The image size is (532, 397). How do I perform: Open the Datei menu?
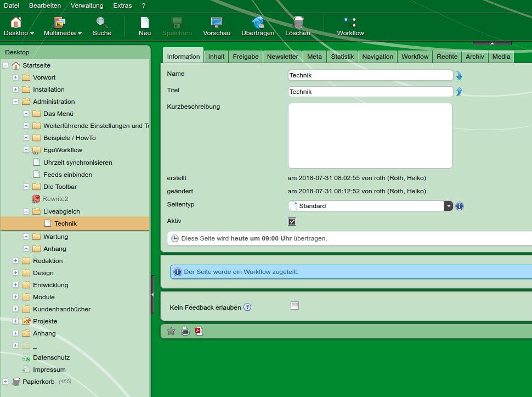[x=12, y=6]
